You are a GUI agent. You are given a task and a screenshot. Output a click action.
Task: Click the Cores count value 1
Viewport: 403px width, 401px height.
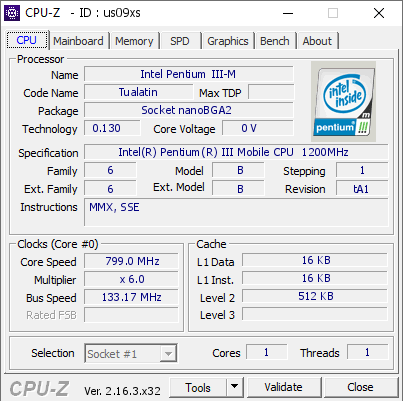tap(267, 352)
